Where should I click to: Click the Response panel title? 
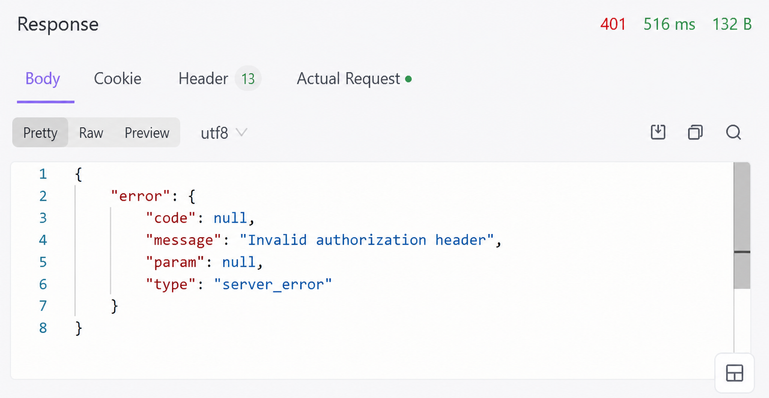tap(58, 25)
